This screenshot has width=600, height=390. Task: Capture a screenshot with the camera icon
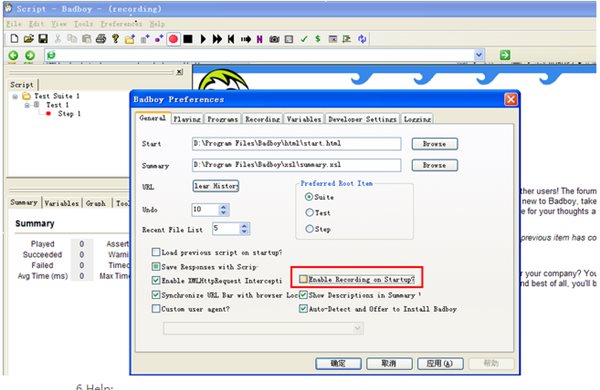pos(274,39)
